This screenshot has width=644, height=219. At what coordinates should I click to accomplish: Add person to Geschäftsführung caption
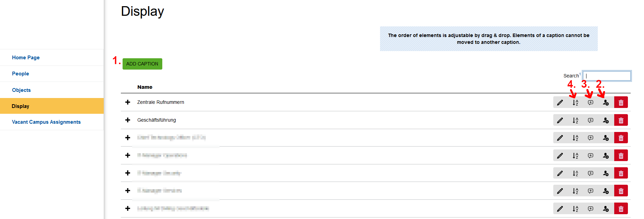coord(606,120)
